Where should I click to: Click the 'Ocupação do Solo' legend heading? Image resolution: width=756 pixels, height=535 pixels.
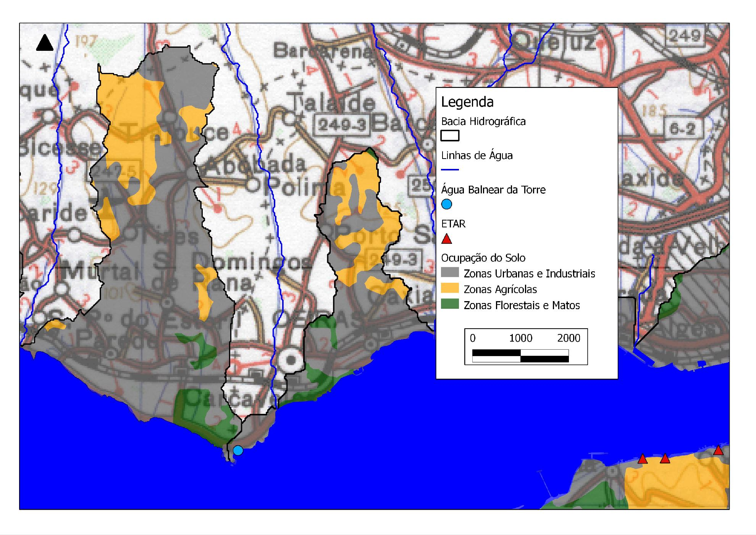[x=483, y=258]
